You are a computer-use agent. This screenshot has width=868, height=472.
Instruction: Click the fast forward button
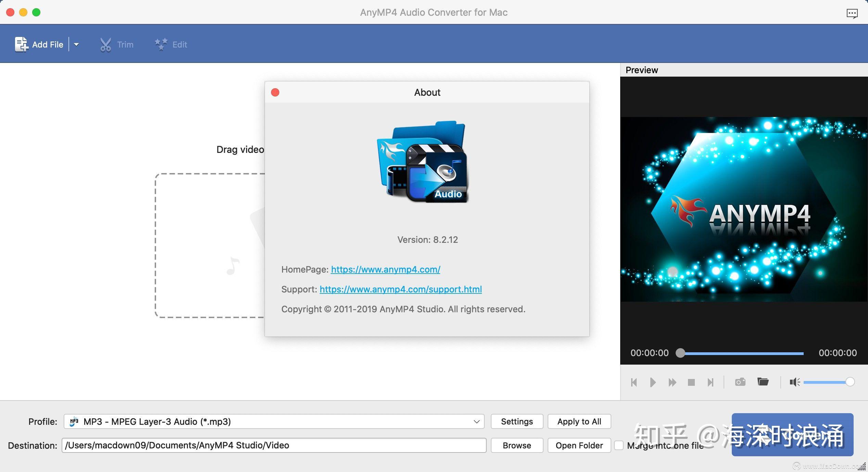click(x=672, y=382)
